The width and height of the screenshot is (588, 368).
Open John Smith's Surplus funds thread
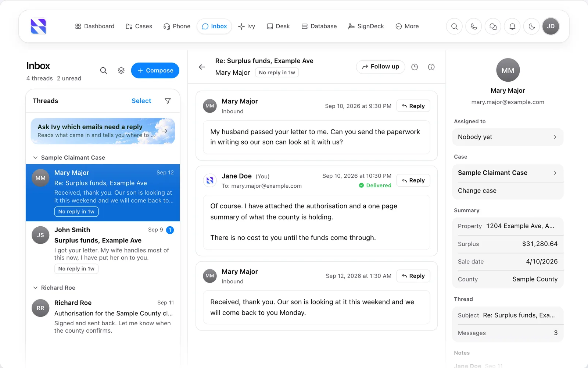pyautogui.click(x=103, y=250)
